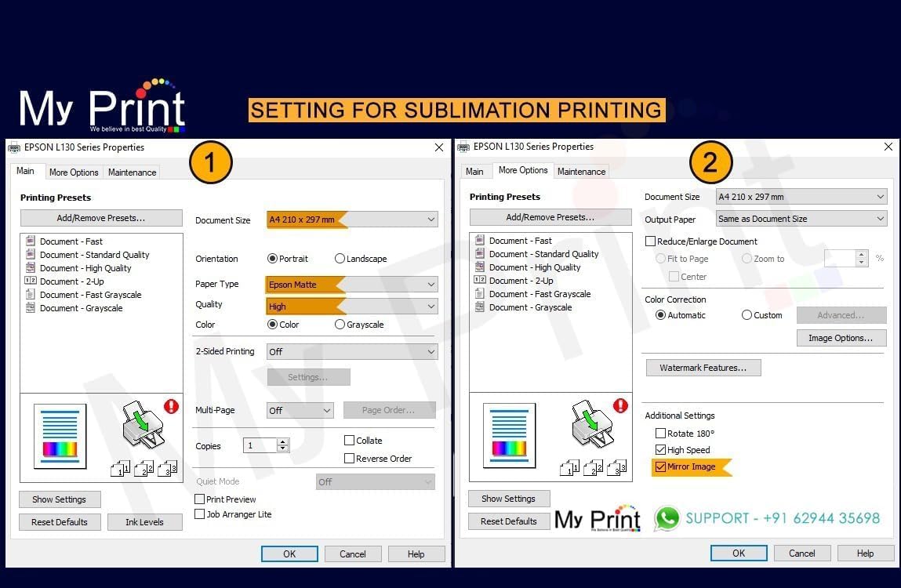This screenshot has height=588, width=901.
Task: Click the collate page-order icon in the left dialog
Action: click(x=144, y=469)
